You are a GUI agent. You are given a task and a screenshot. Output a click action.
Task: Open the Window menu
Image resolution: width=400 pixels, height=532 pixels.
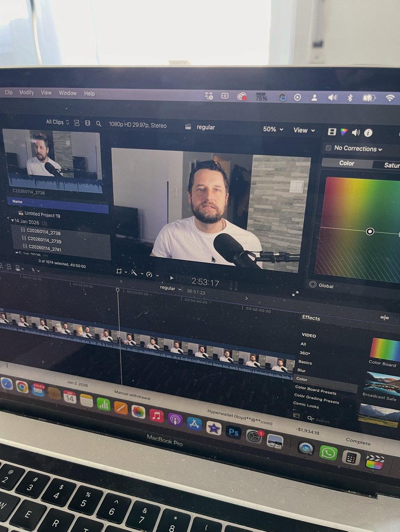[x=68, y=93]
